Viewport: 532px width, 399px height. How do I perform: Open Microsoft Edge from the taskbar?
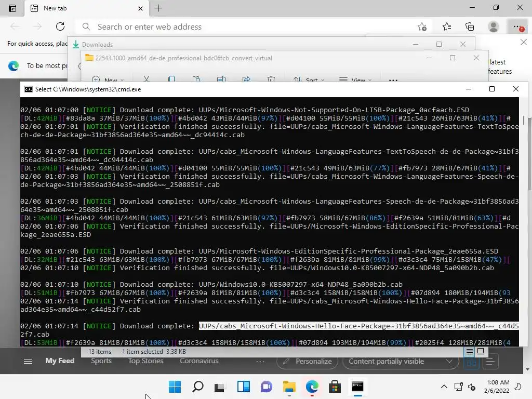coord(312,387)
